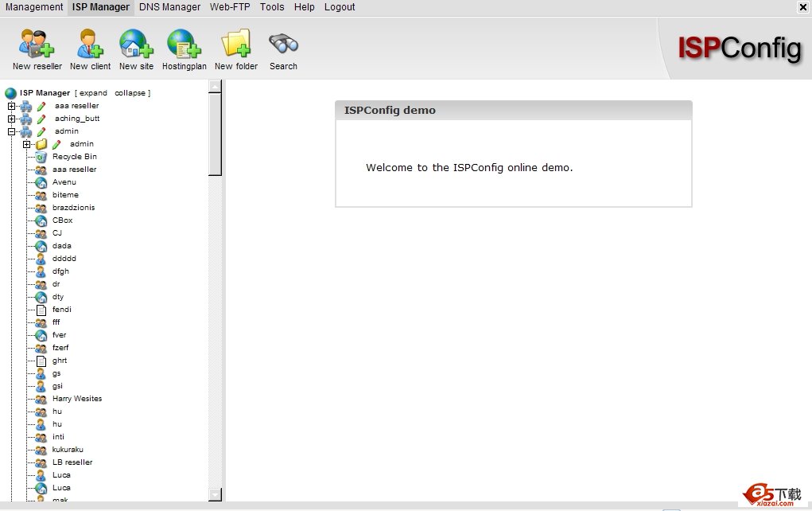Close the panel with the top-right X
The width and height of the screenshot is (812, 511).
803,7
